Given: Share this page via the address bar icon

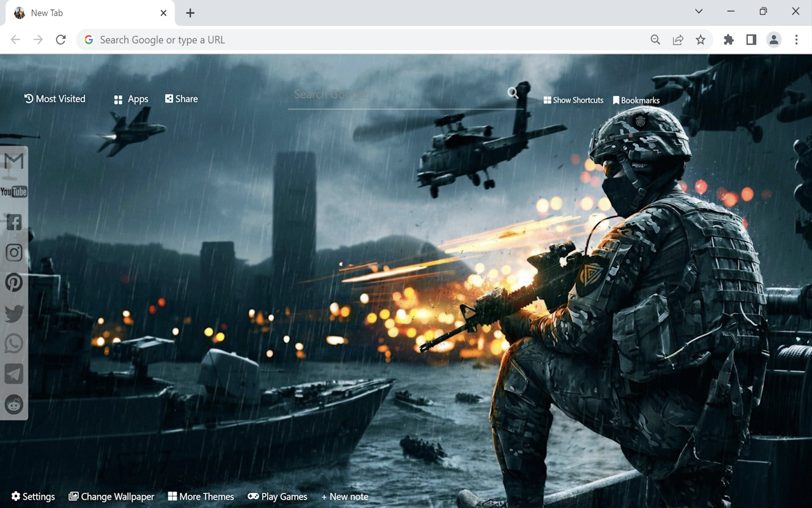Looking at the screenshot, I should click(678, 40).
